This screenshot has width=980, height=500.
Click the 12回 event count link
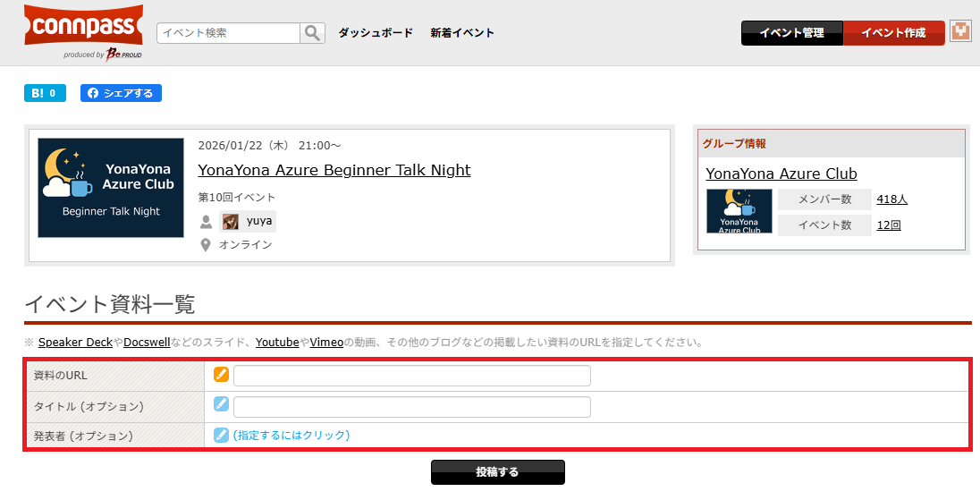pyautogui.click(x=889, y=225)
